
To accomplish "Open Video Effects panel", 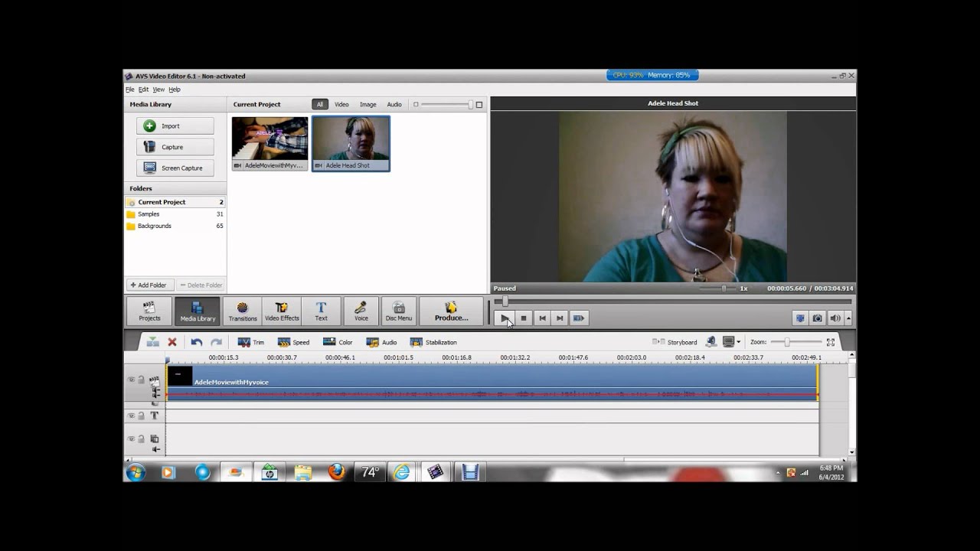I will click(x=282, y=311).
